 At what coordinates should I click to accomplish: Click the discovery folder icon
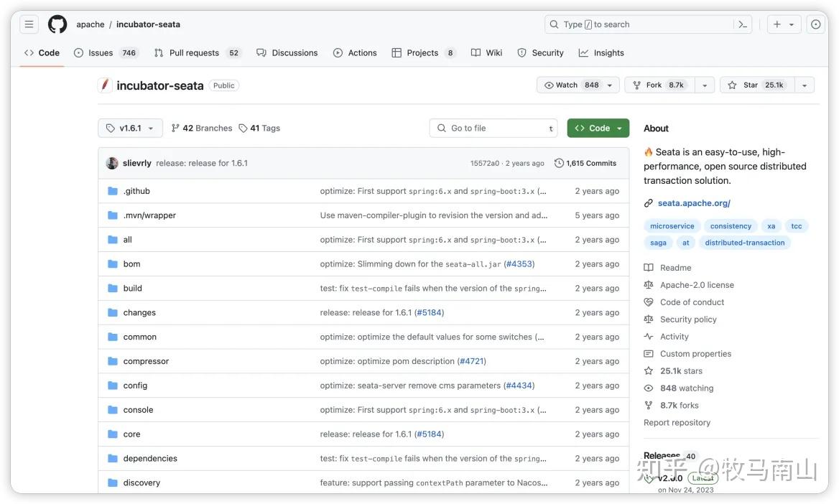coord(112,482)
